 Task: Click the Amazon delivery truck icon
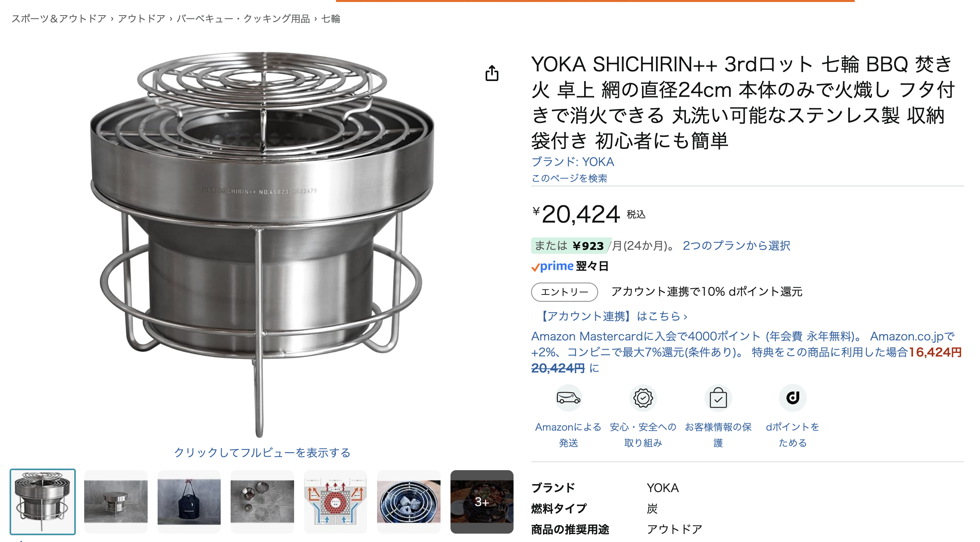click(569, 398)
